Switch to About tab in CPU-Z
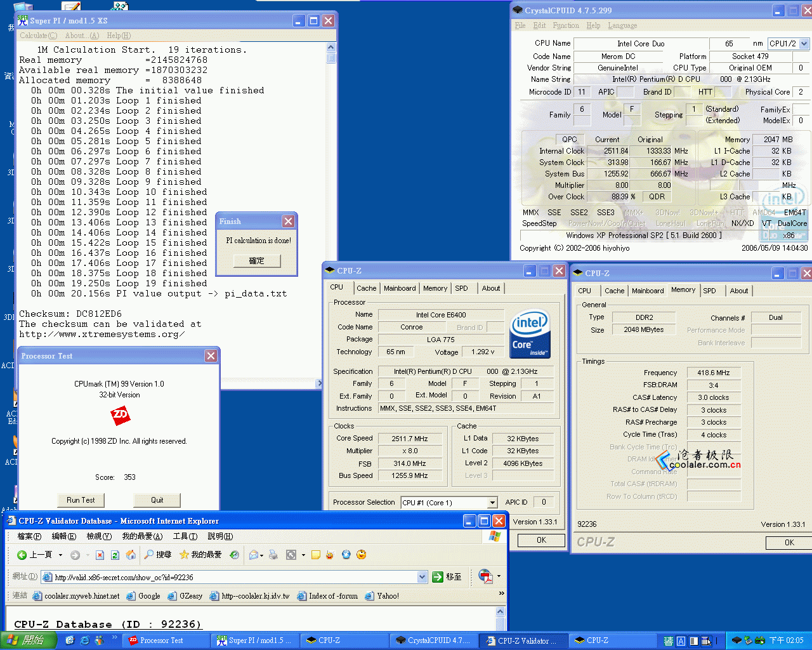Image resolution: width=812 pixels, height=650 pixels. (x=490, y=288)
